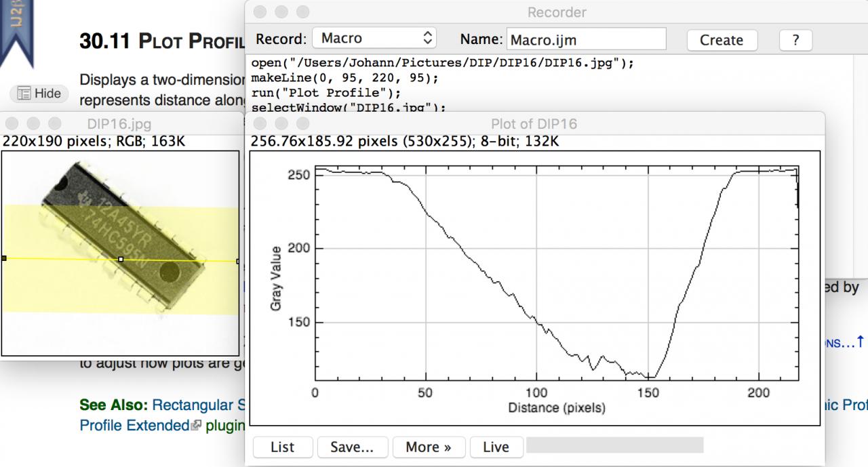Image resolution: width=868 pixels, height=467 pixels.
Task: Toggle the Live button in plot window
Action: (x=496, y=447)
